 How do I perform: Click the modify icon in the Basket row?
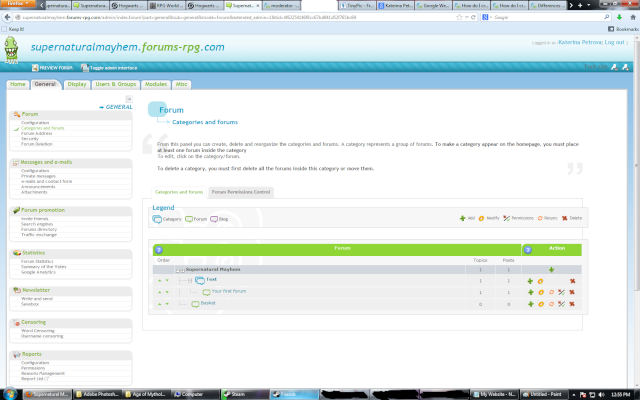(x=541, y=304)
